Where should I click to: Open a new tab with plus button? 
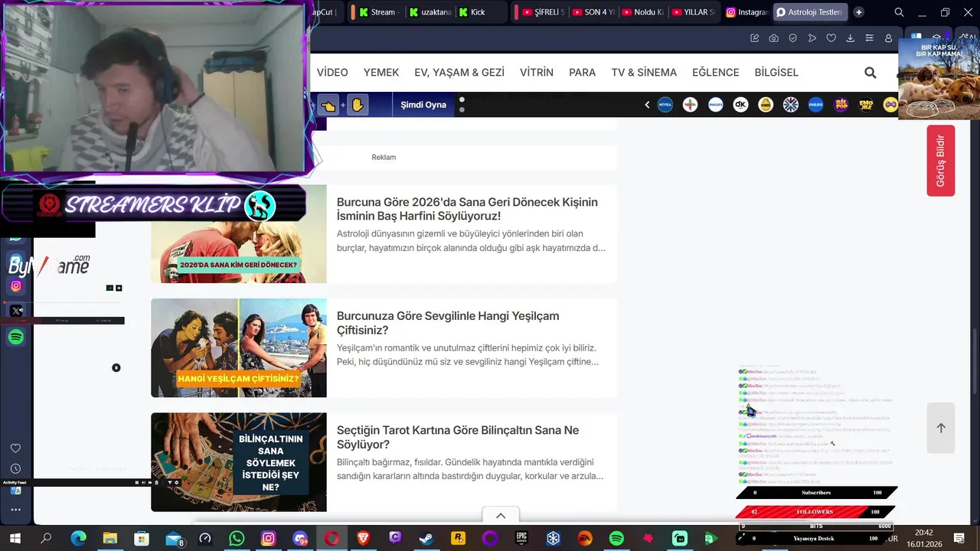(x=859, y=12)
